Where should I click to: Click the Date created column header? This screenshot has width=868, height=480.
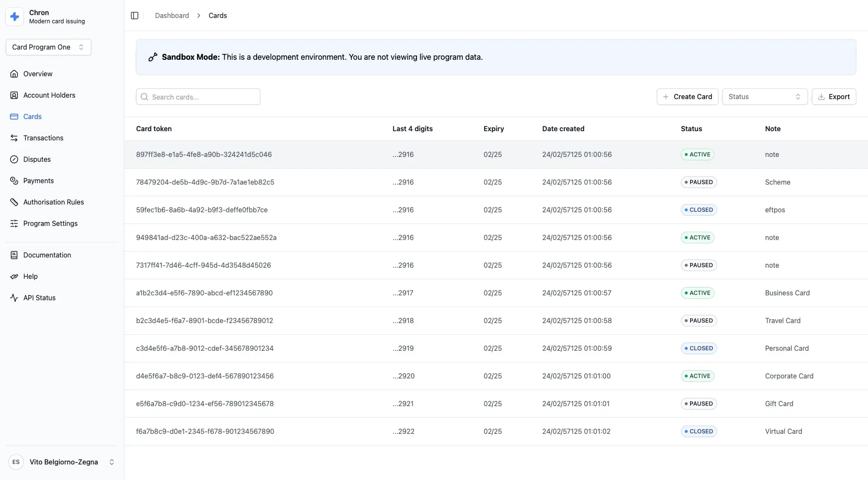pyautogui.click(x=563, y=129)
